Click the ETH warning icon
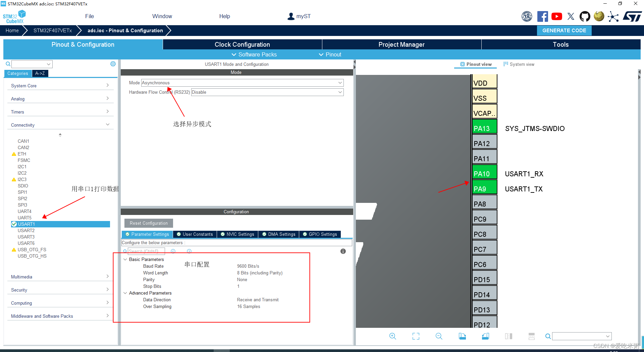Screen dimensions: 644x352 pos(14,154)
